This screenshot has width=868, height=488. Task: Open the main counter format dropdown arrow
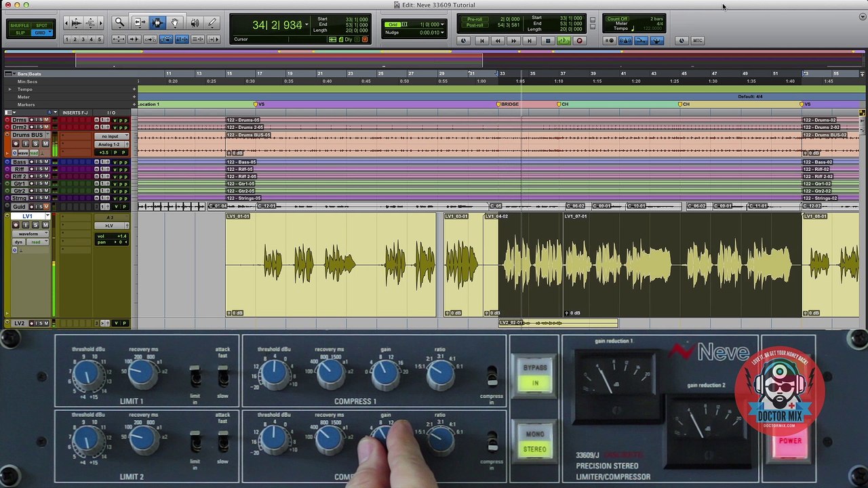tap(307, 25)
